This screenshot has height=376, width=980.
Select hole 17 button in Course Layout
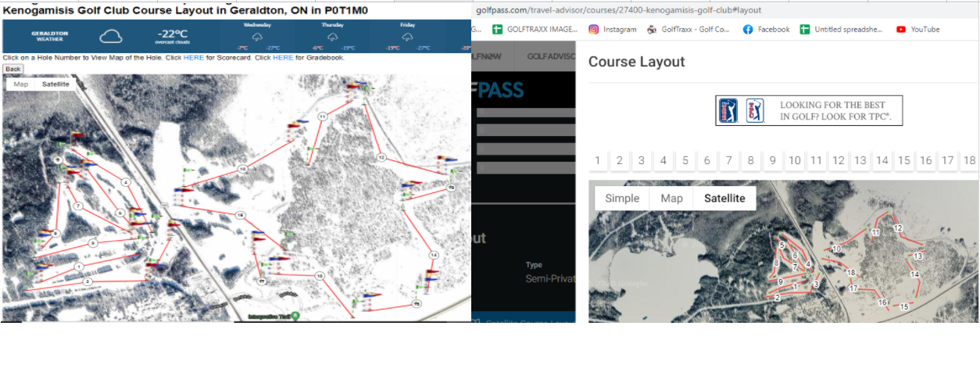click(948, 161)
